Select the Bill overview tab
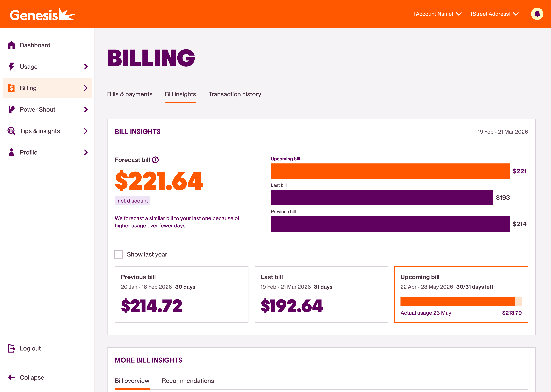 pos(132,381)
